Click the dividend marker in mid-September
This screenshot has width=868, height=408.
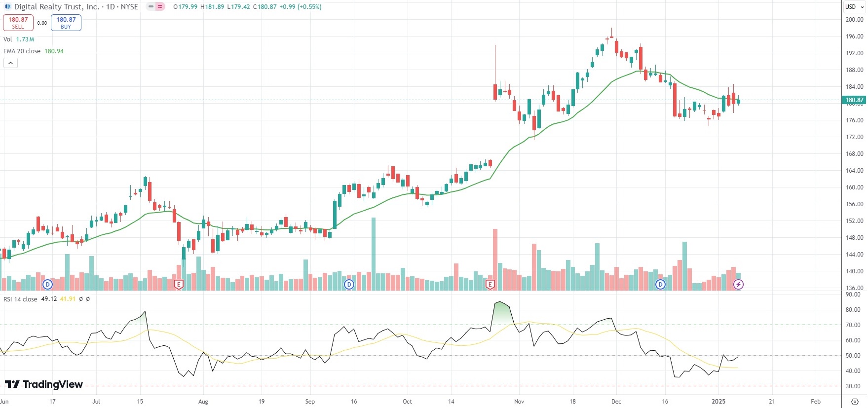click(349, 284)
